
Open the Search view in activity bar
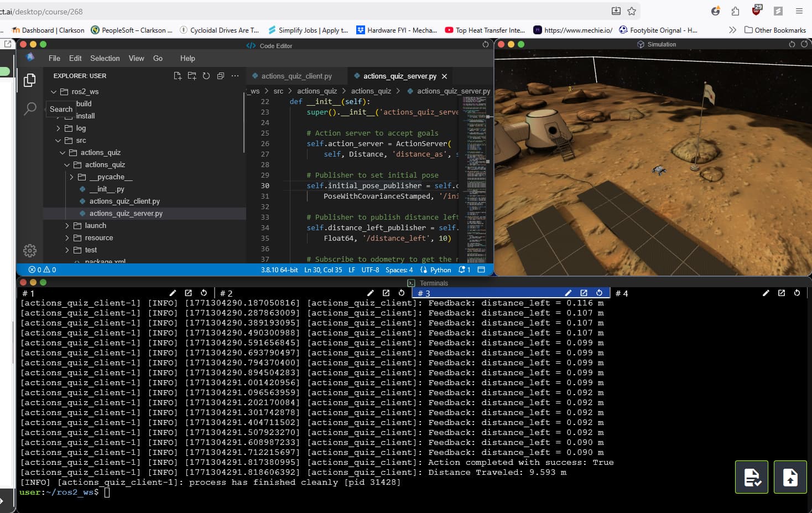(x=30, y=109)
